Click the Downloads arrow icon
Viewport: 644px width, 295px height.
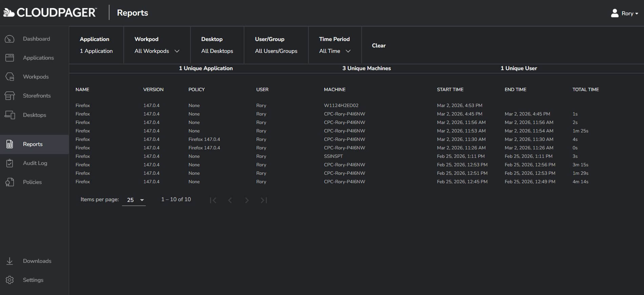click(9, 261)
